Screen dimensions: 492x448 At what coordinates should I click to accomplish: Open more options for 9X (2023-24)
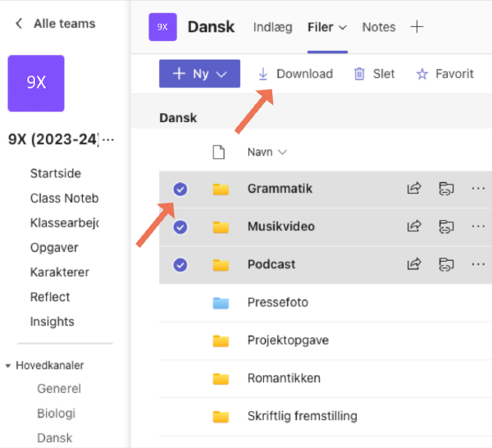(108, 139)
